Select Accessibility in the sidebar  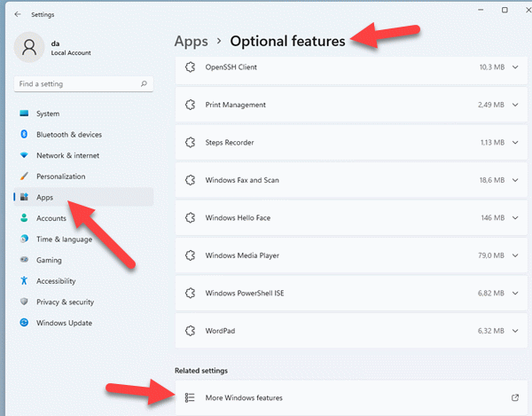[83, 281]
